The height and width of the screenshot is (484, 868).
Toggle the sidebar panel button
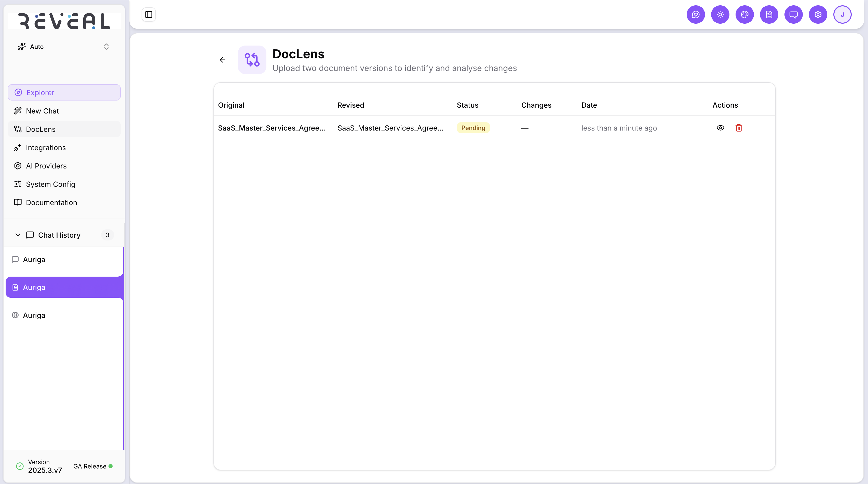point(148,15)
